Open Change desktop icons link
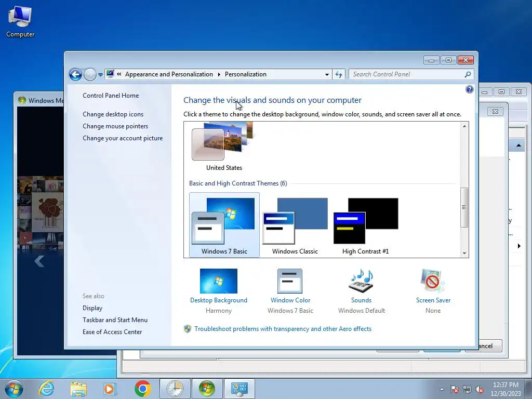This screenshot has width=532, height=399. tap(113, 114)
